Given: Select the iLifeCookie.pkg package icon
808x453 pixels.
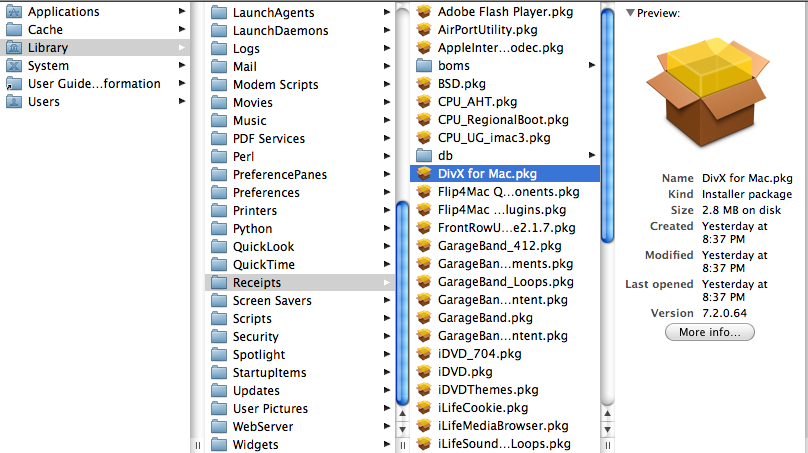Looking at the screenshot, I should 424,408.
